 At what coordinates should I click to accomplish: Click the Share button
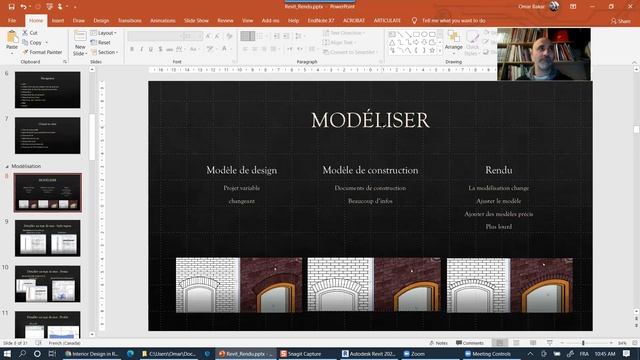[x=620, y=21]
